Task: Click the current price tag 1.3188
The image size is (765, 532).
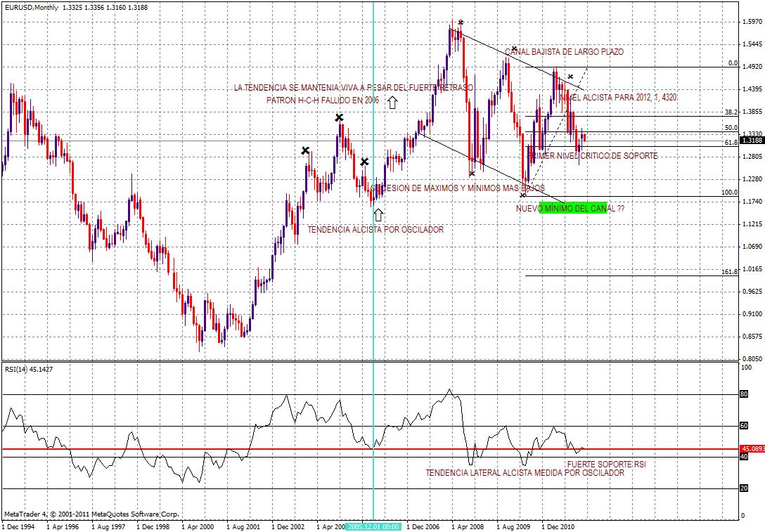Action: (752, 141)
